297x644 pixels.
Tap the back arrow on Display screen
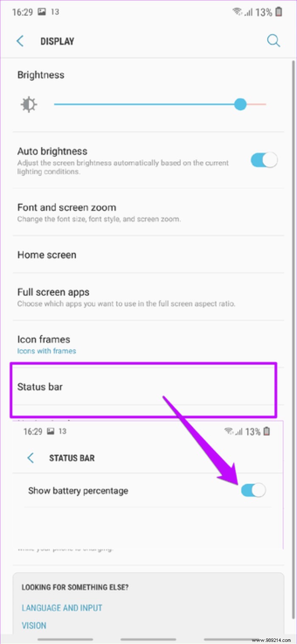coord(20,41)
